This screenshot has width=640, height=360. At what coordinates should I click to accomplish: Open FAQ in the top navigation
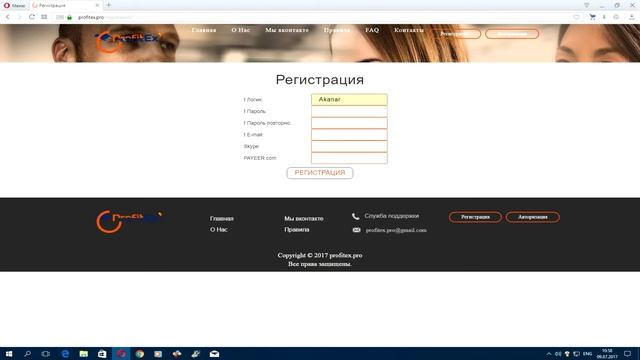pyautogui.click(x=372, y=30)
